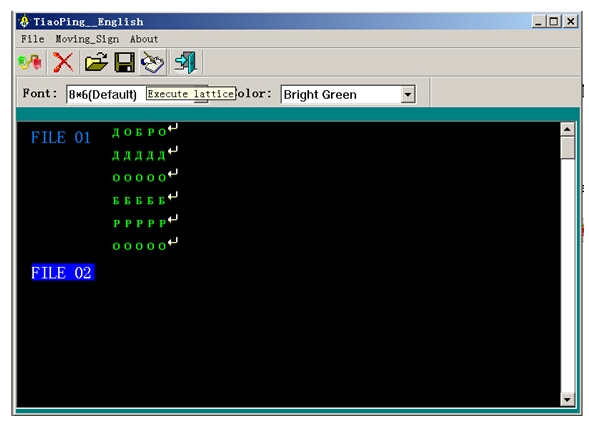
Task: Expand the Bright Green color dropdown
Action: (x=408, y=95)
